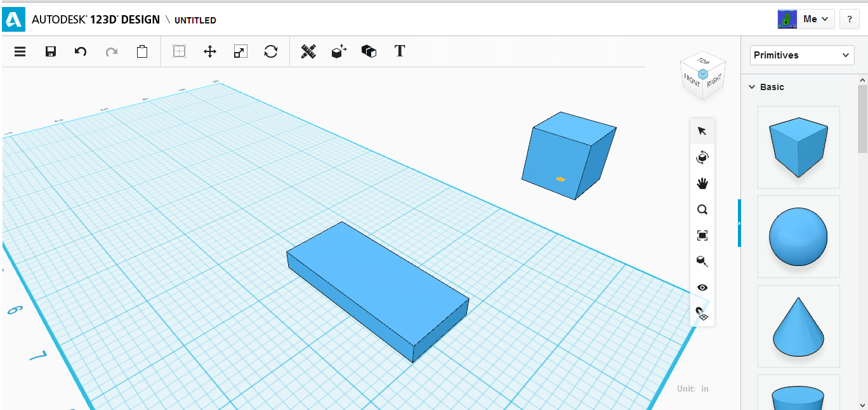Select the tilted blue cube object
Viewport: 868px width, 410px height.
[569, 155]
